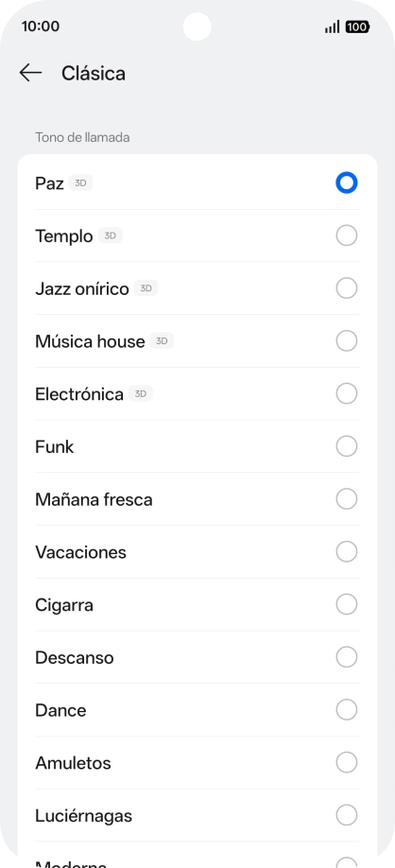
Task: Tap the Amuletos ringtone label
Action: pyautogui.click(x=73, y=763)
